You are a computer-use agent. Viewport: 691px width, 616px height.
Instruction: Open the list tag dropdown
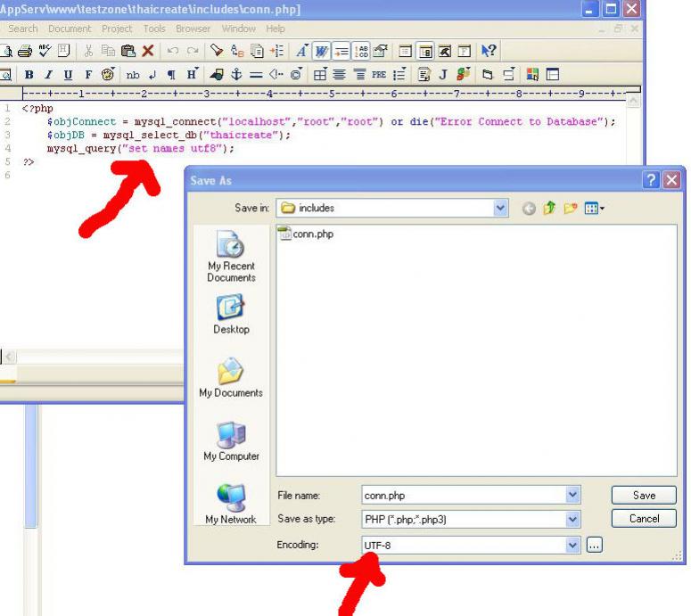click(x=399, y=75)
